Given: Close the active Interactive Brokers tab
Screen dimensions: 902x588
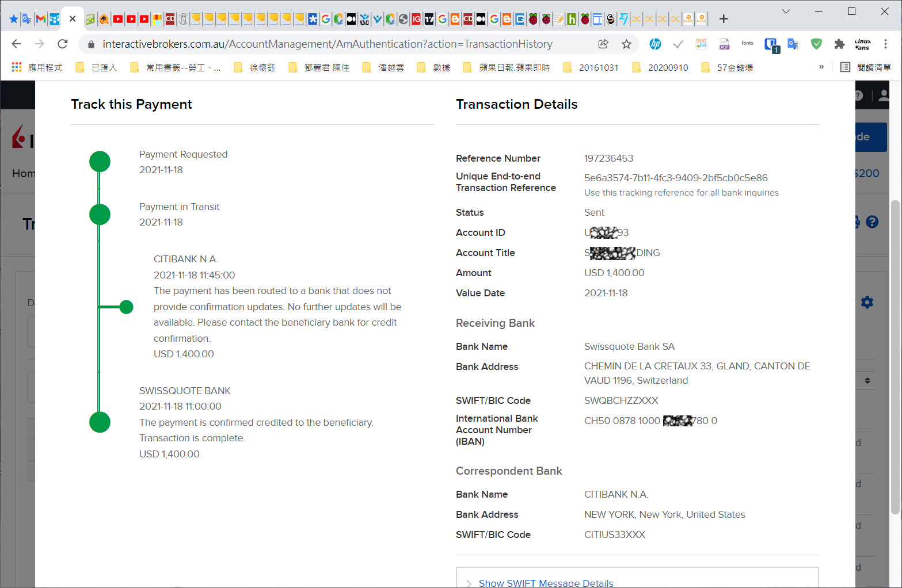Looking at the screenshot, I should click(x=73, y=19).
